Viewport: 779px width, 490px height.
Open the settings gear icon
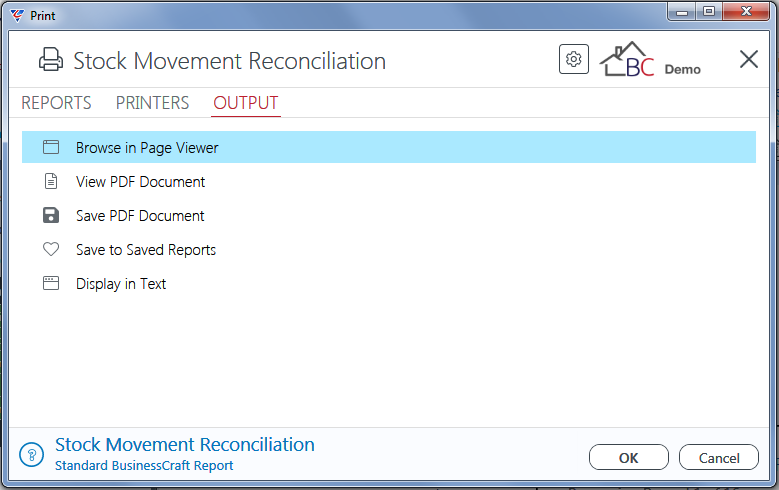click(x=574, y=59)
